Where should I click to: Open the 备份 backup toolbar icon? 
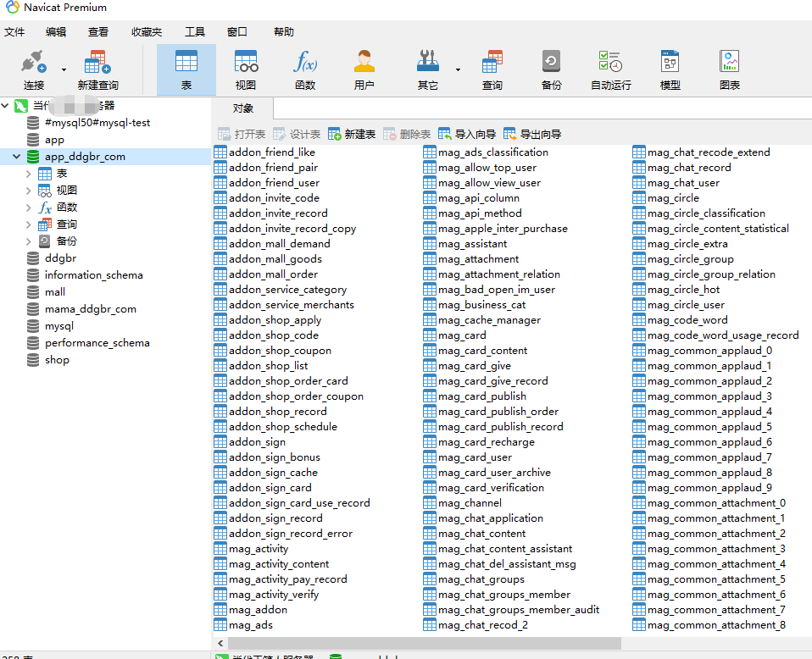(551, 70)
